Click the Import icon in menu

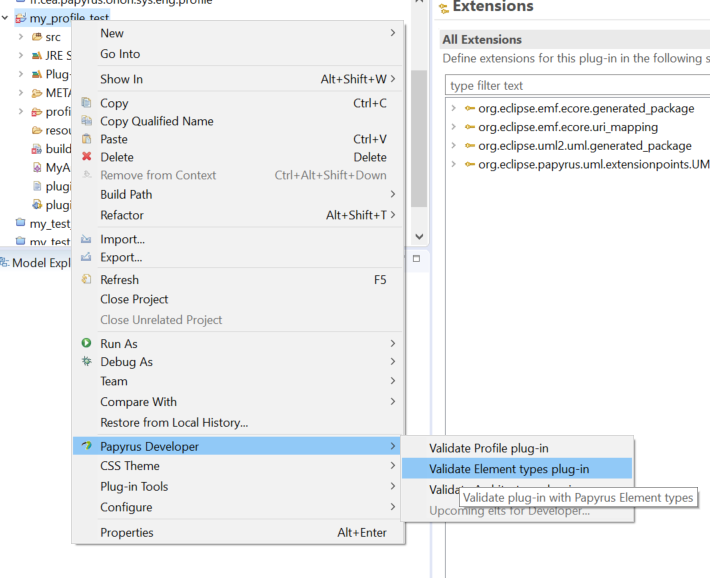(86, 239)
